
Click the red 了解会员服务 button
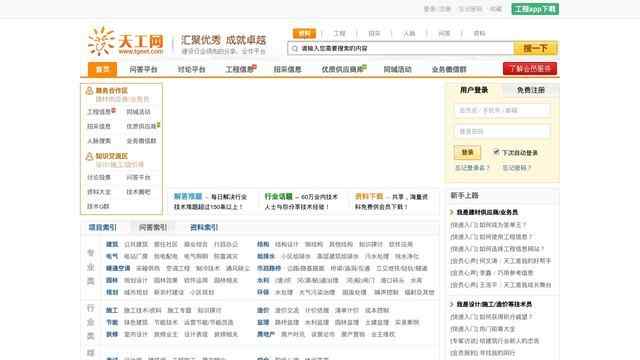tap(530, 69)
